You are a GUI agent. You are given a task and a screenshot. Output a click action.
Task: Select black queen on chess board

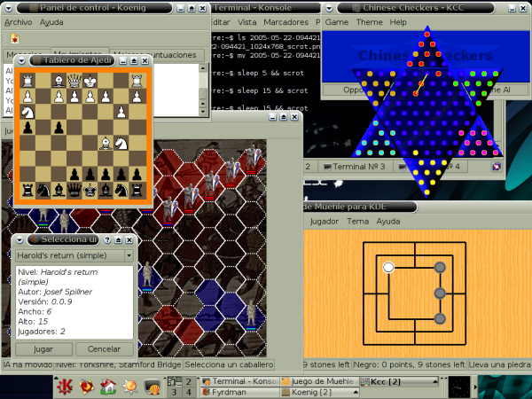click(74, 191)
